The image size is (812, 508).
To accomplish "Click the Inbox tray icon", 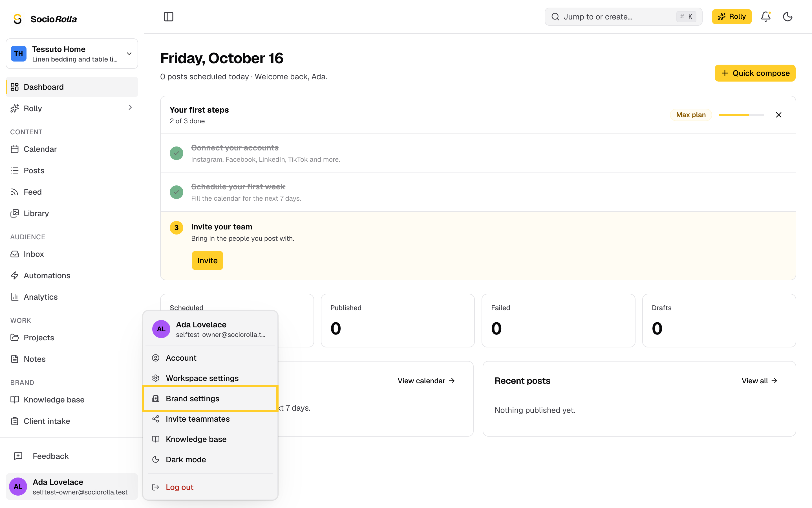I will (x=14, y=254).
